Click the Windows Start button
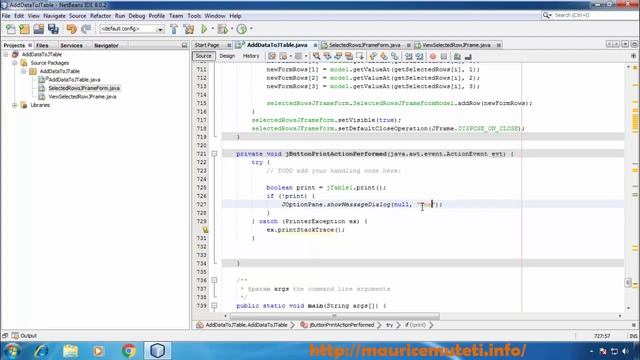Viewport: 640px width, 360px height. [x=12, y=351]
